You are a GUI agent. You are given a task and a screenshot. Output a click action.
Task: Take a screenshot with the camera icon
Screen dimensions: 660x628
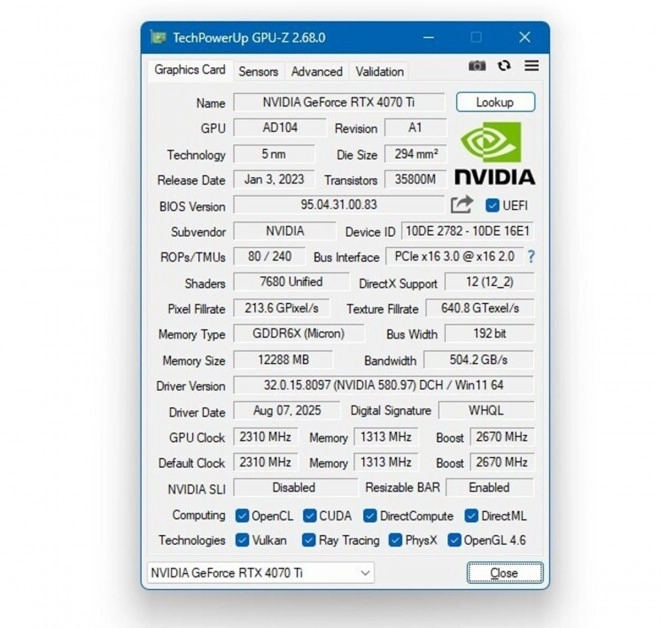pos(477,66)
